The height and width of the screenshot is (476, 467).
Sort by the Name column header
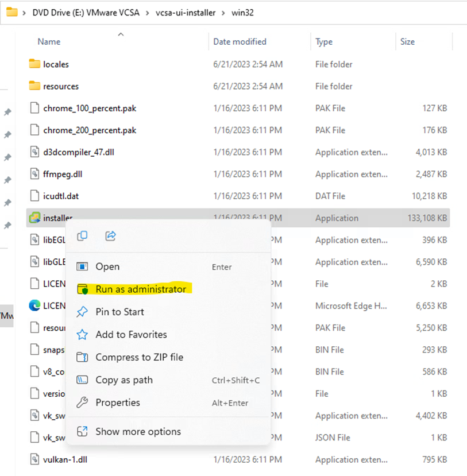(x=49, y=41)
